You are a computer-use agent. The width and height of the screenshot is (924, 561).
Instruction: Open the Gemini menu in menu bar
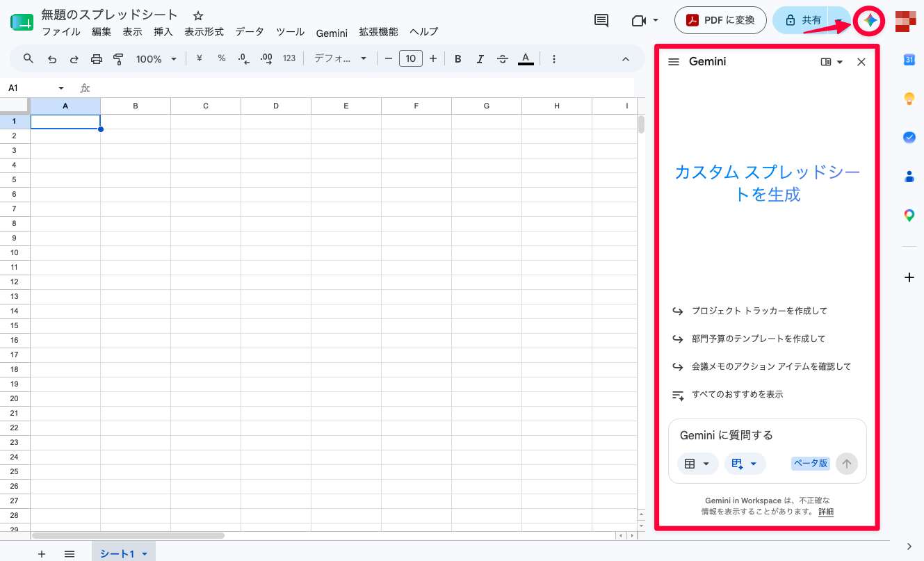point(332,32)
